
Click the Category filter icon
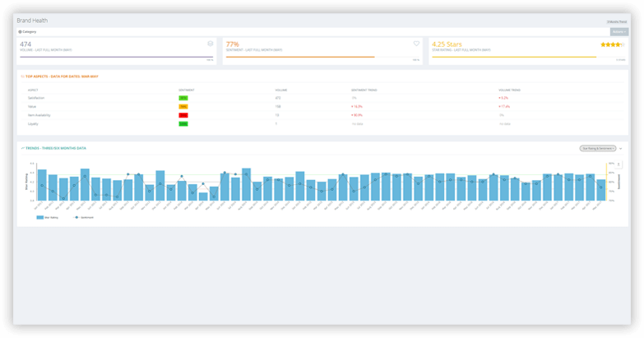[20, 31]
